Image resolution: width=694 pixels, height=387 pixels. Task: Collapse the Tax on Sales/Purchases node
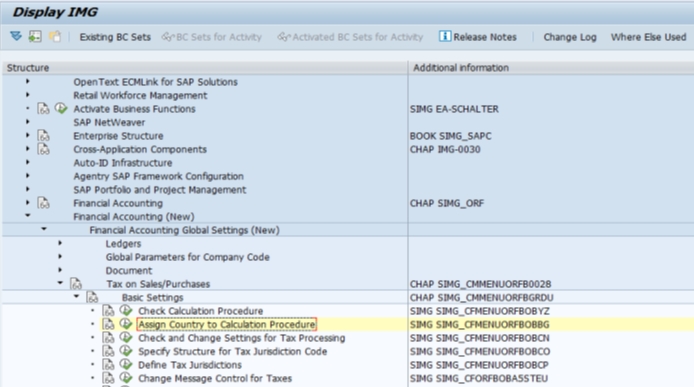(x=60, y=283)
